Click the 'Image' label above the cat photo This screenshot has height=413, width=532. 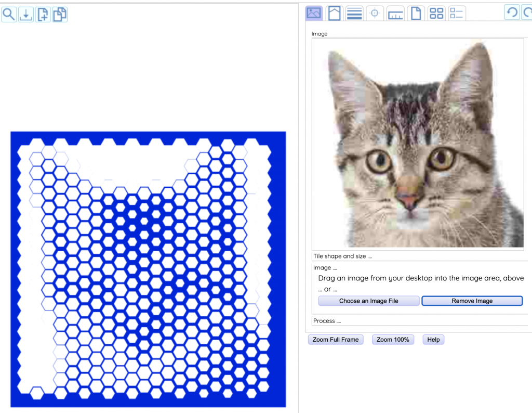click(x=320, y=34)
